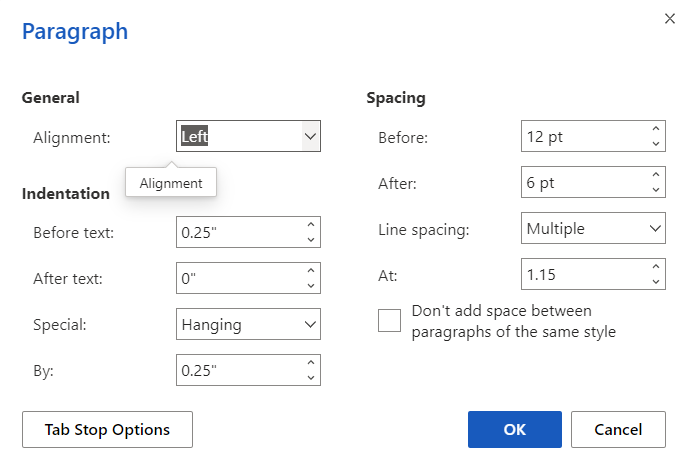This screenshot has width=687, height=469.
Task: Click the Before spacing input field
Action: point(582,137)
